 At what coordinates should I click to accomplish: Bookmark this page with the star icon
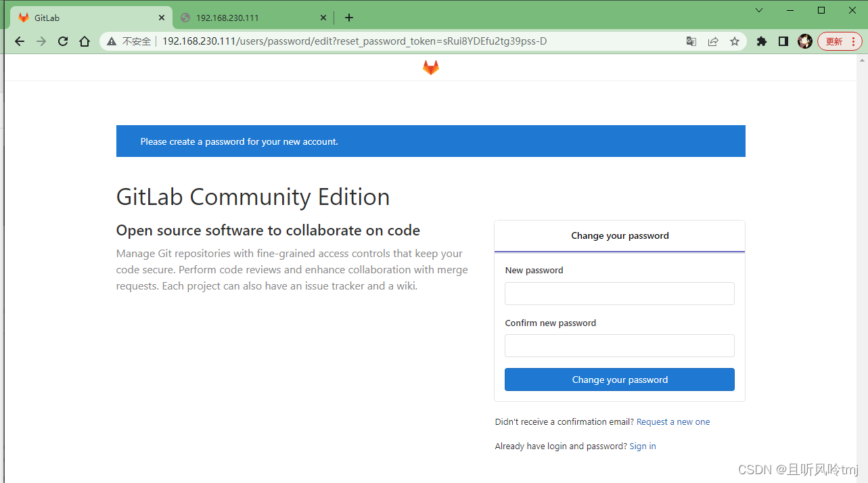coord(735,41)
